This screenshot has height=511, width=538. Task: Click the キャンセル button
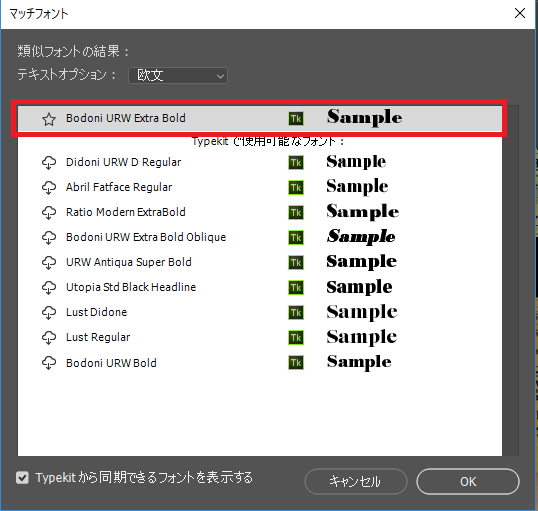point(356,481)
